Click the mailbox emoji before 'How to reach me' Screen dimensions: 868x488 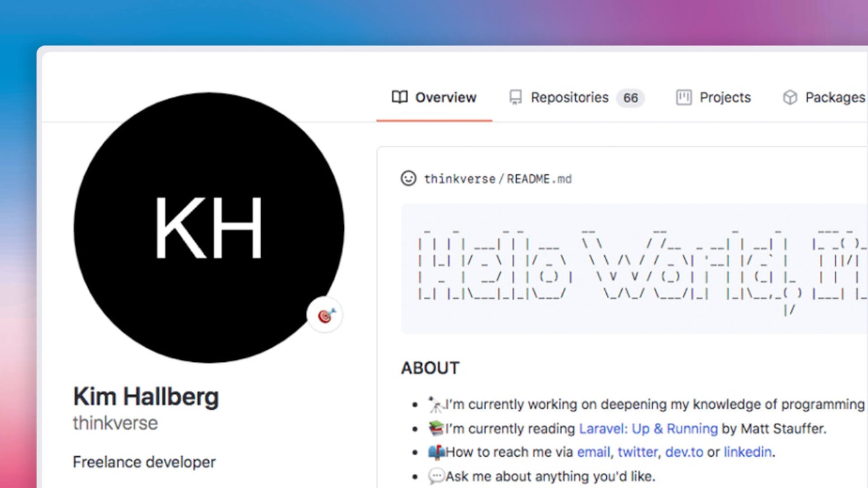(435, 452)
